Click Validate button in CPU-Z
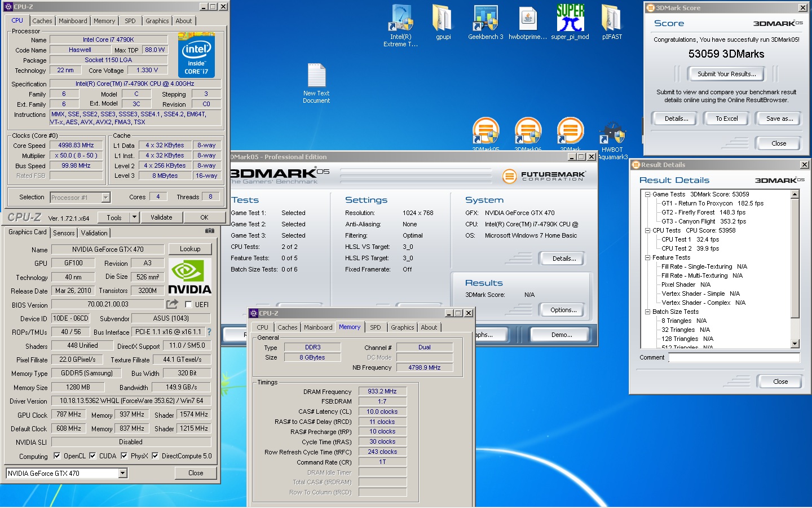The image size is (812, 508). pyautogui.click(x=161, y=217)
